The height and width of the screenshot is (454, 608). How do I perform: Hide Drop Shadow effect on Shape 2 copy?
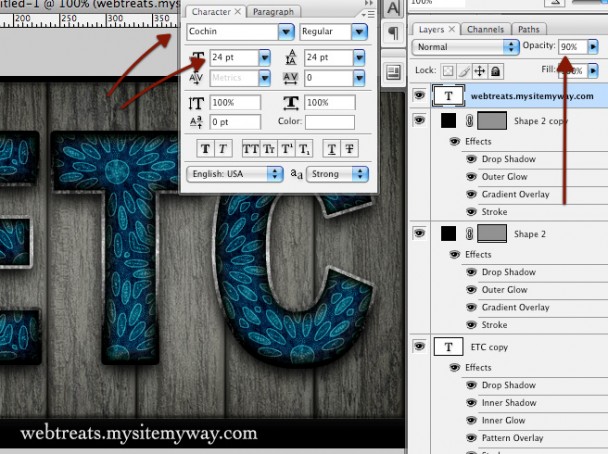471,159
